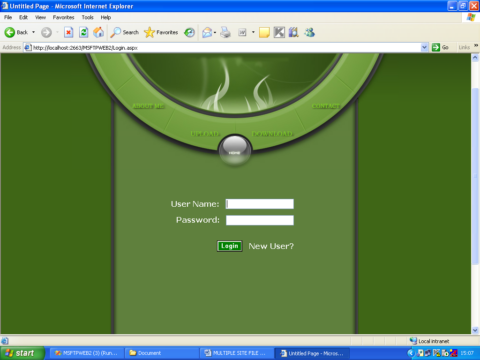Click the green Login button
This screenshot has height=360, width=480.
(230, 246)
